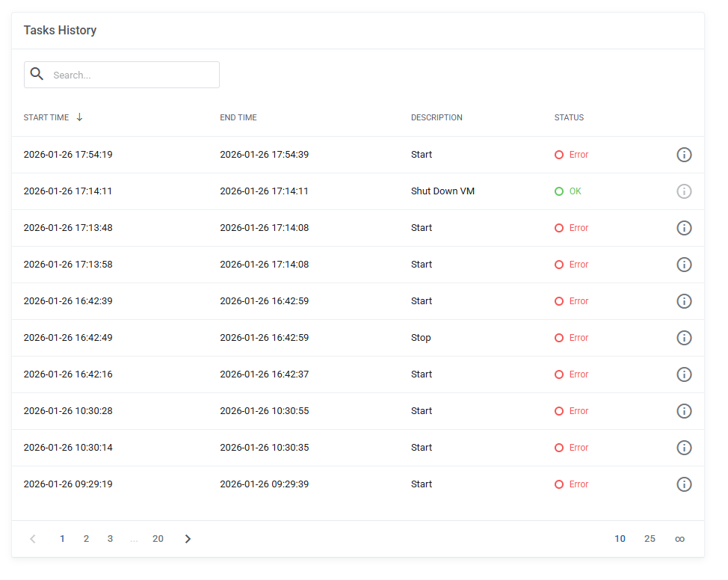728x580 pixels.
Task: Sort by Start Time column arrow
Action: coord(79,117)
